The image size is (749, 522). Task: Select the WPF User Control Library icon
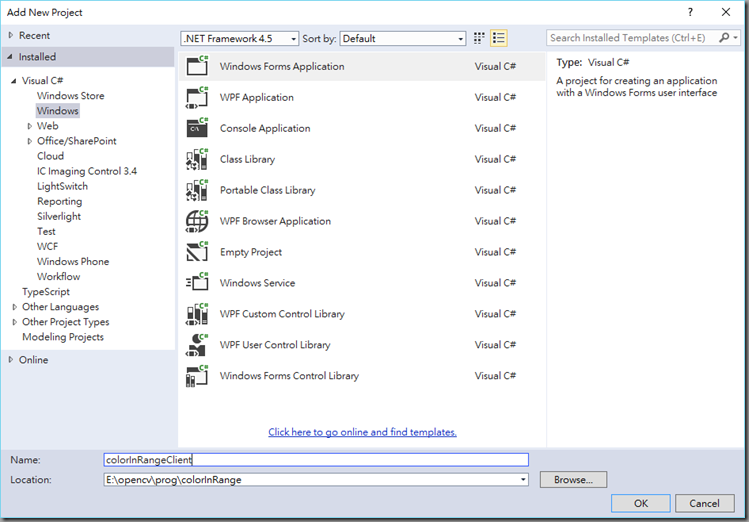197,345
